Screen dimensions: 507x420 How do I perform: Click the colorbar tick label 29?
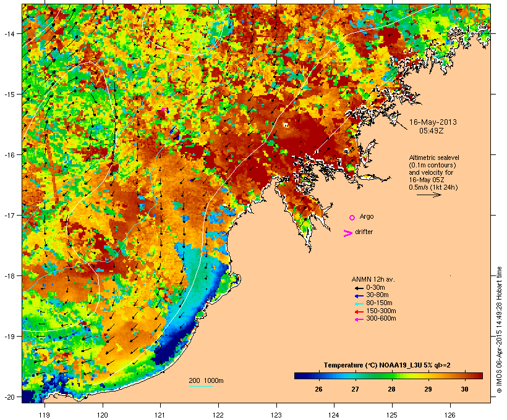pyautogui.click(x=428, y=389)
